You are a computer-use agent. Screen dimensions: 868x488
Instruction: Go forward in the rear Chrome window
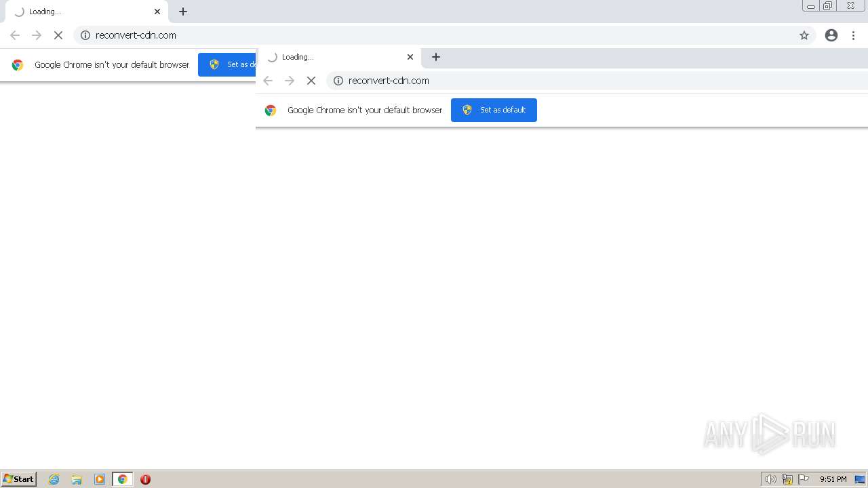click(x=37, y=35)
